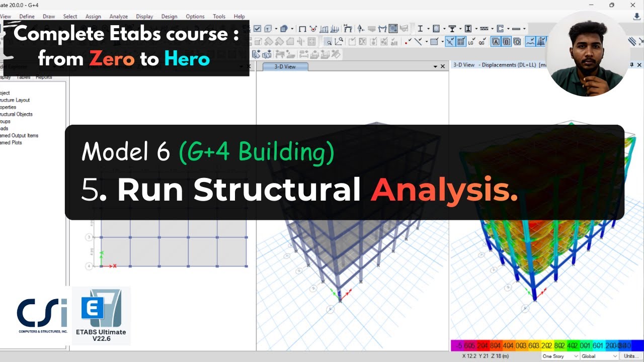The image size is (644, 362).
Task: Toggle the snap to joints point icon
Action: coord(407,42)
